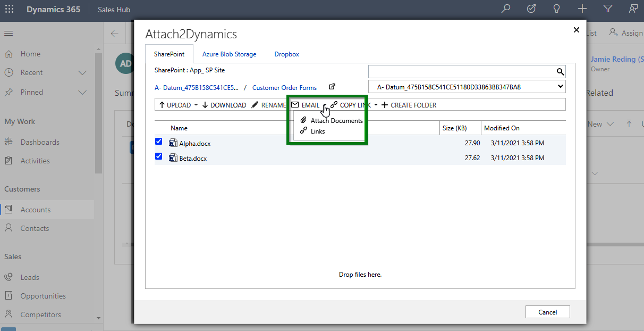Click the Competitors icon in sidebar
The image size is (644, 331).
(x=9, y=315)
